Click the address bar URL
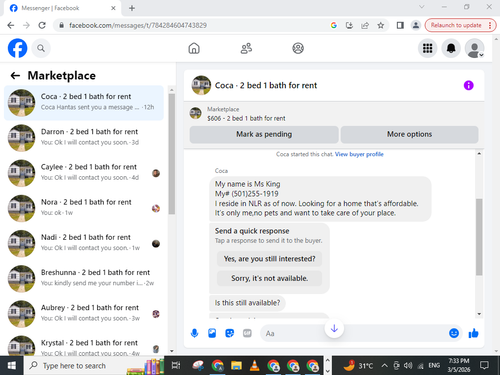Image resolution: width=500 pixels, height=375 pixels. 138,25
